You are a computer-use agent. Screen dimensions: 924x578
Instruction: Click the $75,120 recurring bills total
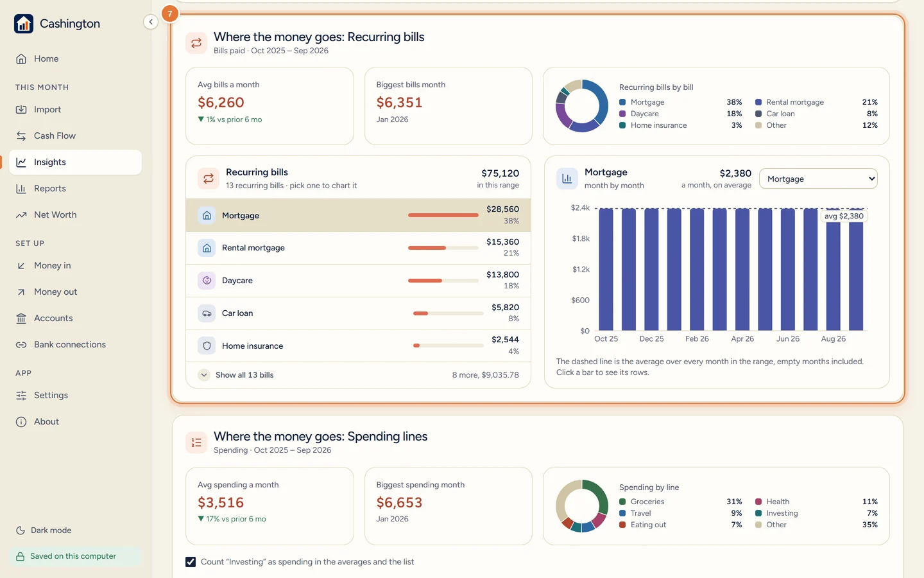[x=500, y=173]
